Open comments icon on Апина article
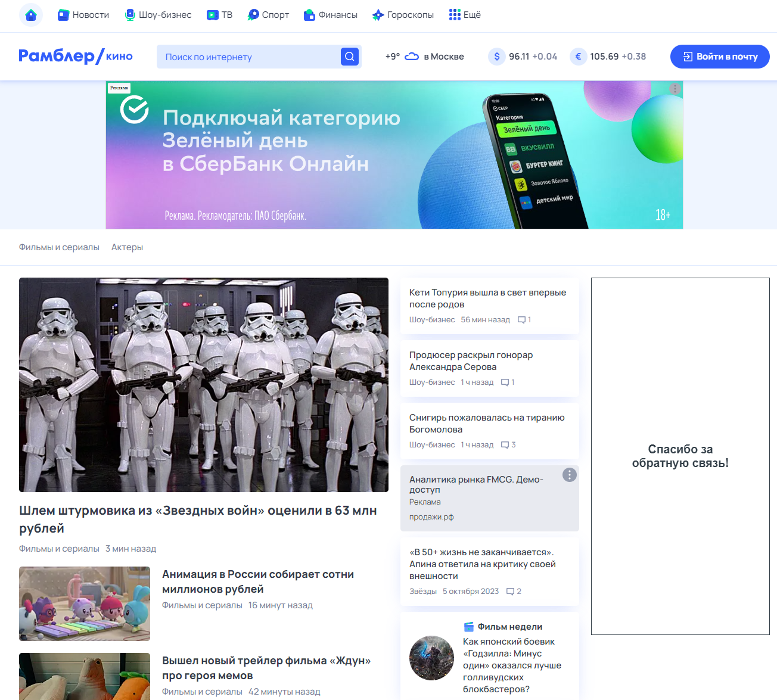Screen dimensions: 777x700 pyautogui.click(x=510, y=592)
